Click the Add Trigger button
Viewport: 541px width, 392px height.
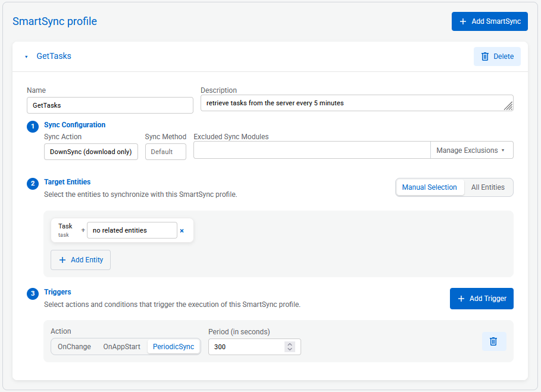tap(481, 299)
